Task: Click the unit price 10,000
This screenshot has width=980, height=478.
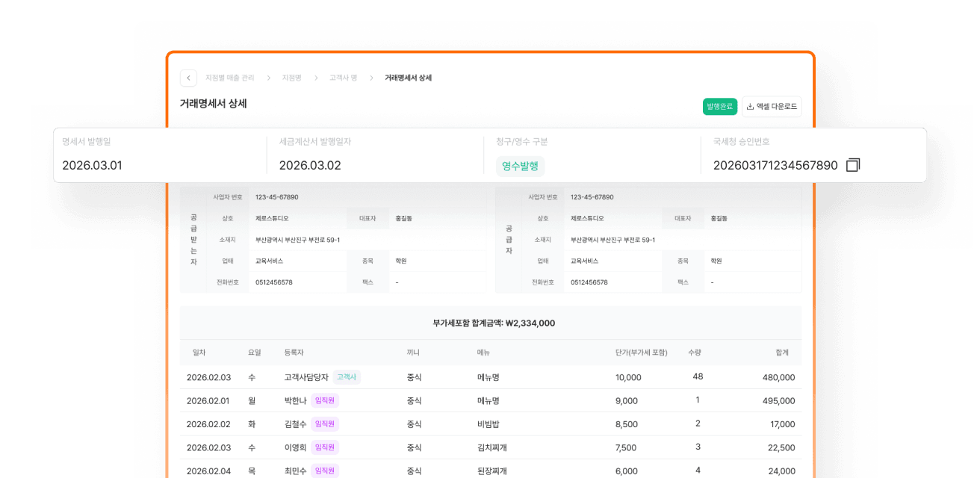Action: (x=628, y=377)
